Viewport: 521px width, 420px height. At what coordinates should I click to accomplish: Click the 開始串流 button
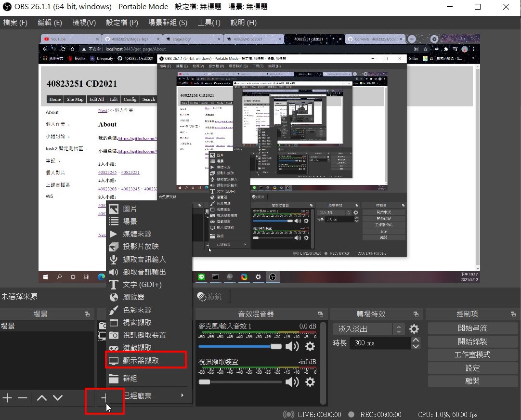472,328
